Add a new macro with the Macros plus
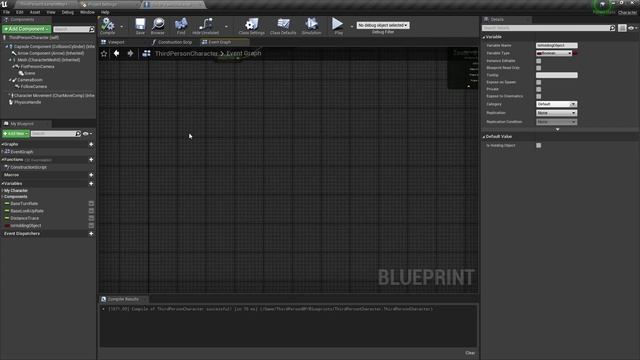Screen dimensions: 640x360 point(91,175)
